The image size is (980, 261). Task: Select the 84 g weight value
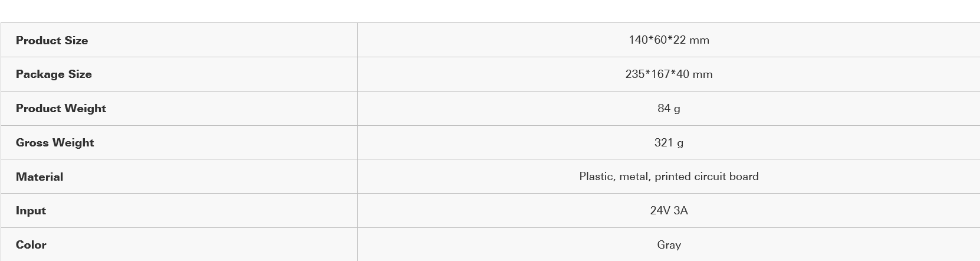pyautogui.click(x=669, y=109)
